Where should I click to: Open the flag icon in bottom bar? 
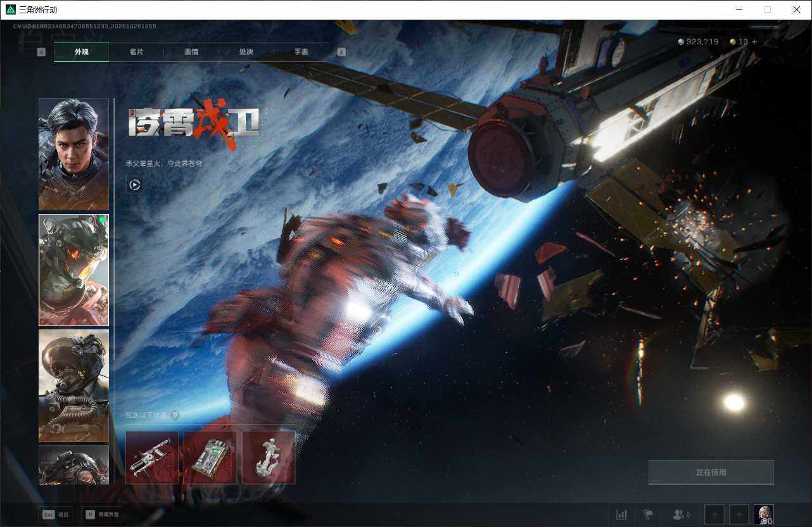pos(648,514)
